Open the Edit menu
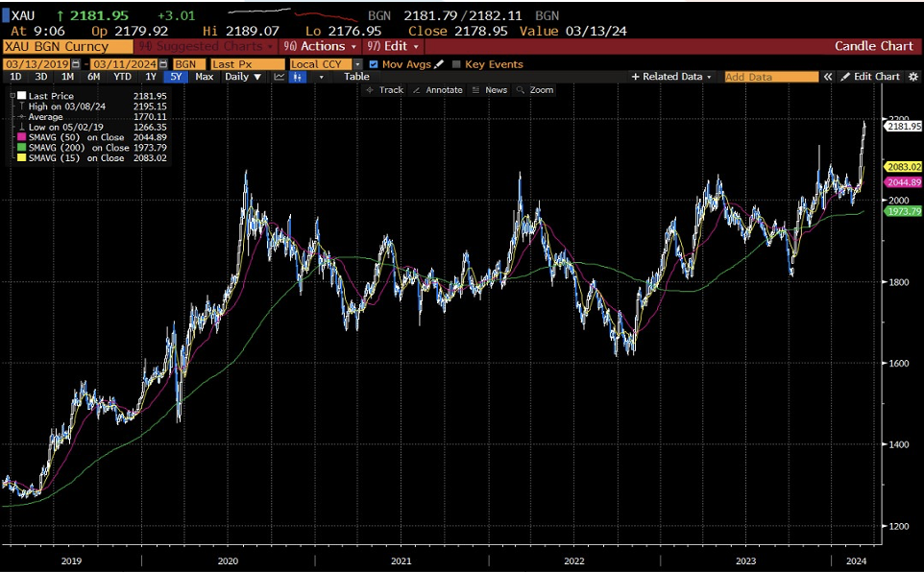Image resolution: width=924 pixels, height=572 pixels. pyautogui.click(x=393, y=46)
